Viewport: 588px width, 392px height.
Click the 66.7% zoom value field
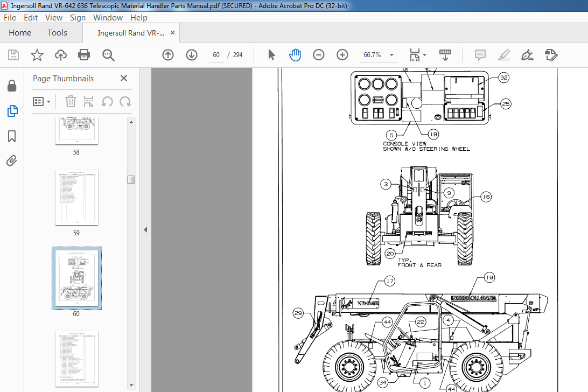(x=372, y=55)
